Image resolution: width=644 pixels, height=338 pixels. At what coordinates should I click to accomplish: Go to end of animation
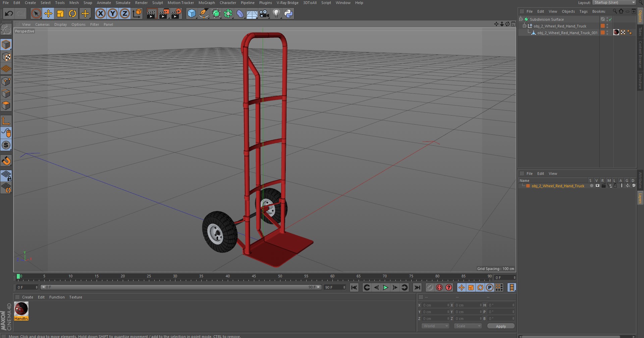[x=417, y=287]
